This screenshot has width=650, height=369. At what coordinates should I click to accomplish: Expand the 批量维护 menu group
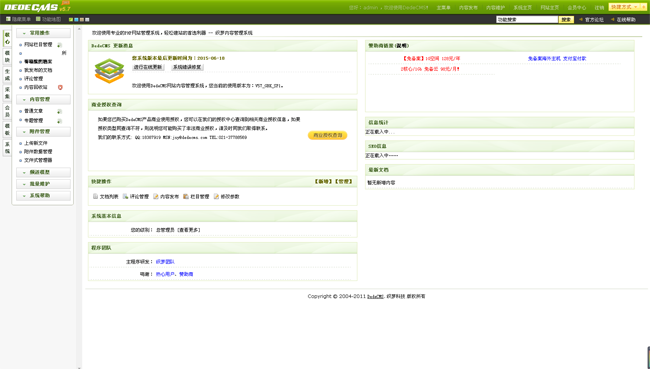(43, 184)
